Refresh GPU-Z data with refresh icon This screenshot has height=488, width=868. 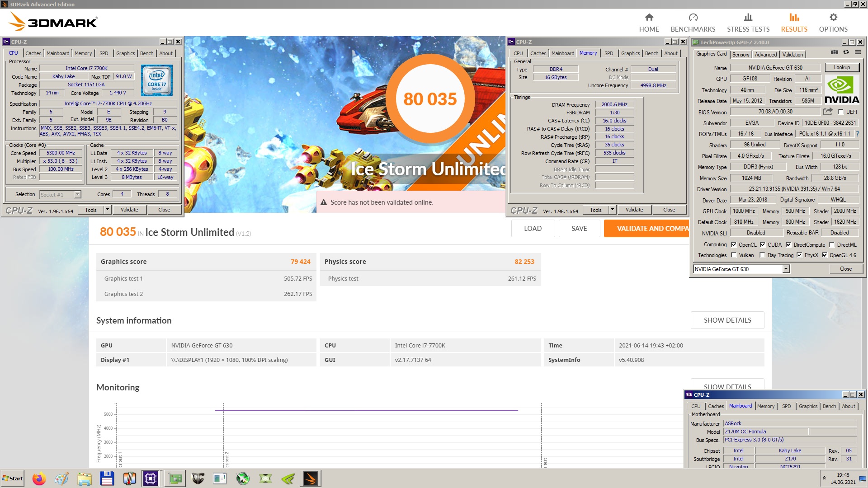846,52
